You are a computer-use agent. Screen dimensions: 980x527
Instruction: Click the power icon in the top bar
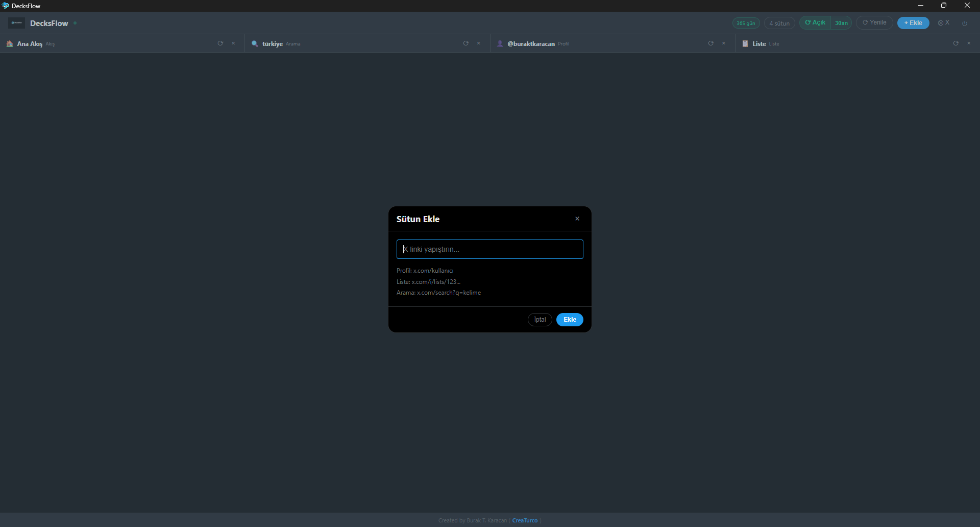(x=965, y=23)
